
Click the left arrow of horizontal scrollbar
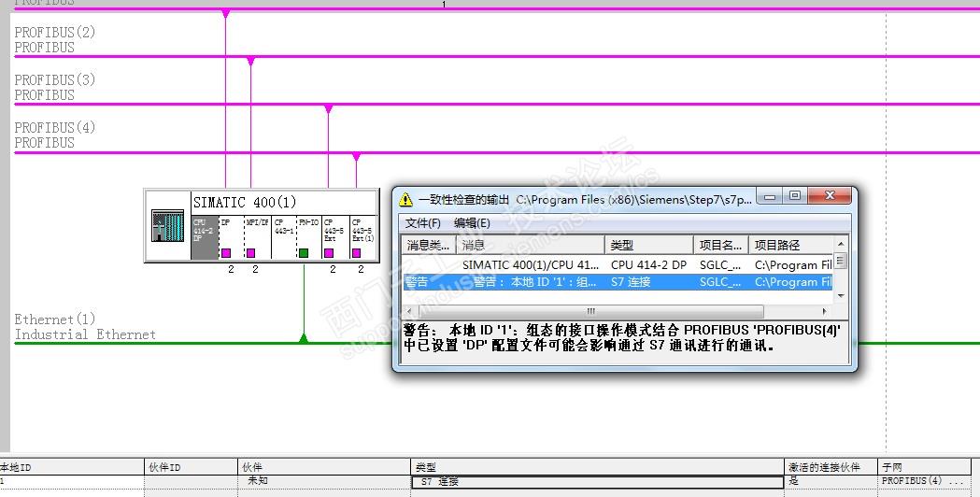pyautogui.click(x=409, y=311)
